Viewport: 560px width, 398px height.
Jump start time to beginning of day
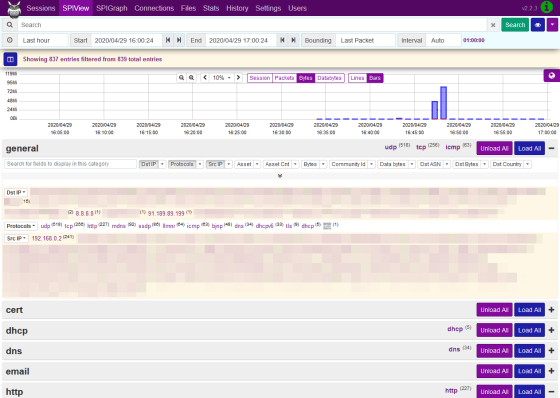click(x=168, y=40)
